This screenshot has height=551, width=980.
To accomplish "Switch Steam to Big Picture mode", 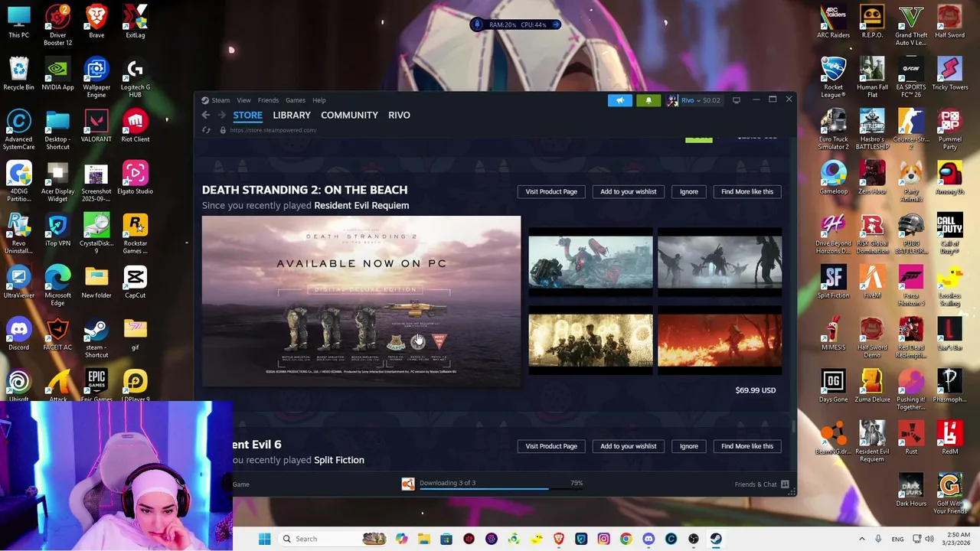I will coord(737,100).
